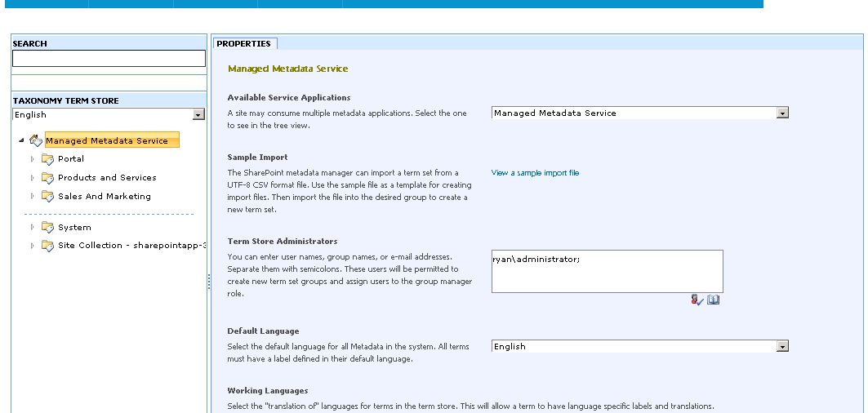Image resolution: width=868 pixels, height=413 pixels.
Task: Expand the Site Collection group
Action: point(32,245)
